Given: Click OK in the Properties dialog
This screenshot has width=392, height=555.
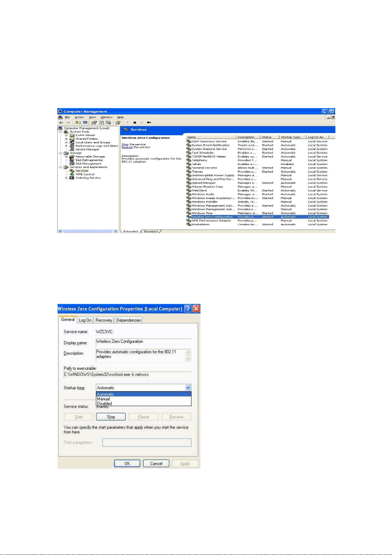Looking at the screenshot, I should [x=127, y=463].
